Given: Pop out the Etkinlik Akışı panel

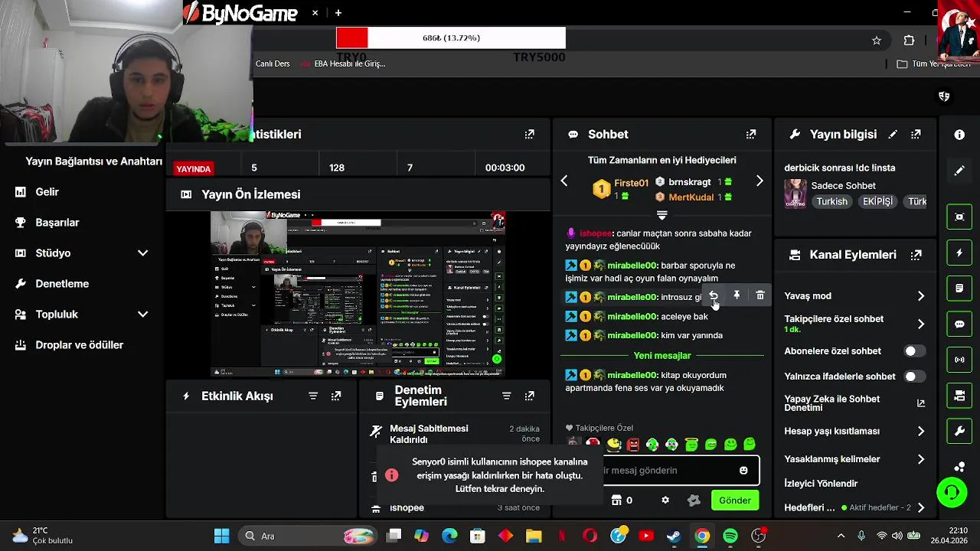Looking at the screenshot, I should click(x=336, y=396).
